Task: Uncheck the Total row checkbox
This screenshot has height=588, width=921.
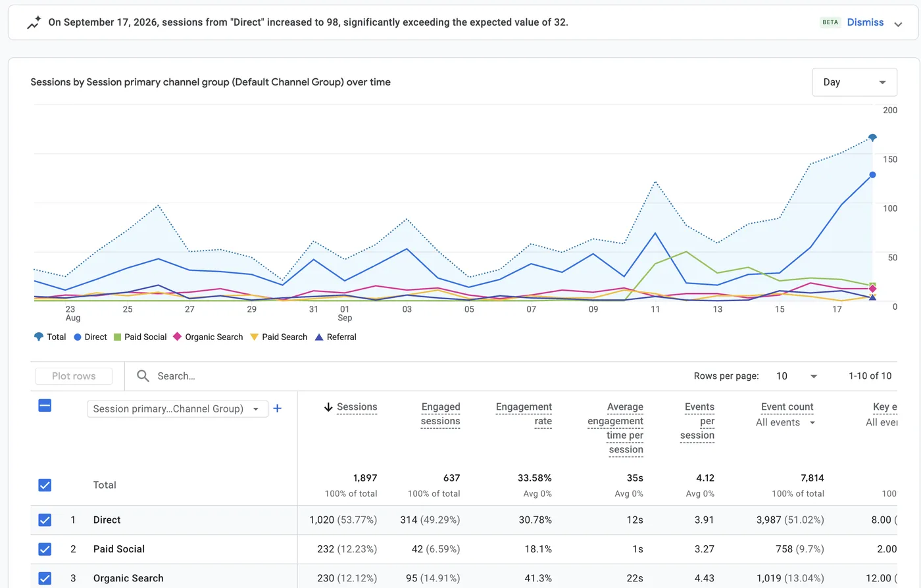Action: point(45,485)
